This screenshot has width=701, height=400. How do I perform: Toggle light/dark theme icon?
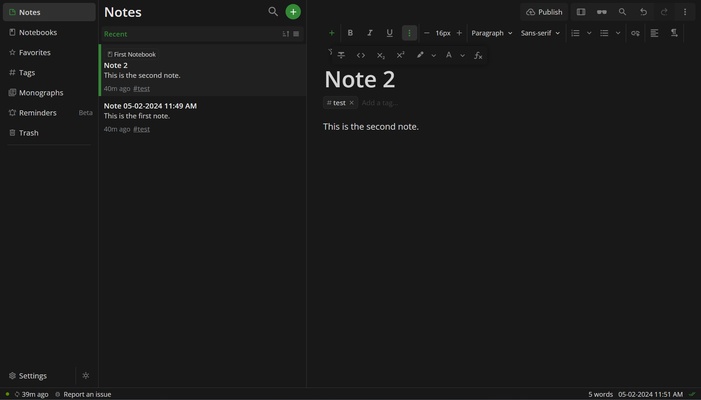pos(86,376)
